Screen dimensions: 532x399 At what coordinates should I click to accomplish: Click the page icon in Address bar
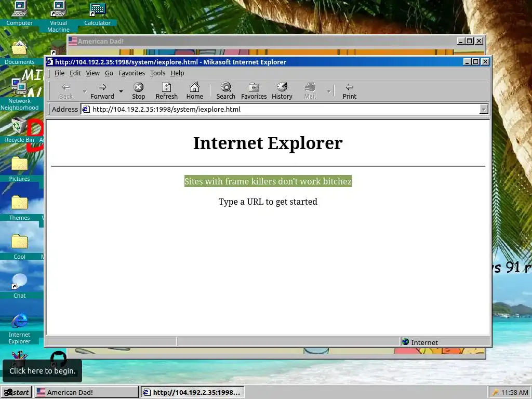86,109
